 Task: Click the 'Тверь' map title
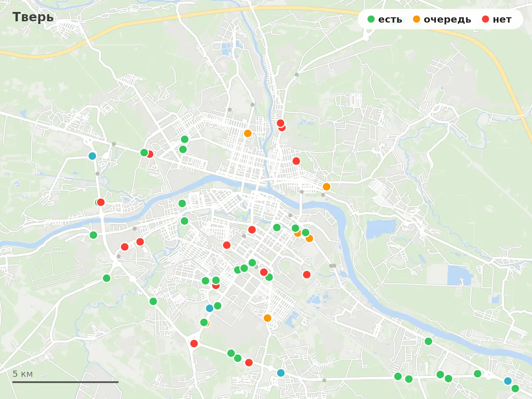coord(33,17)
